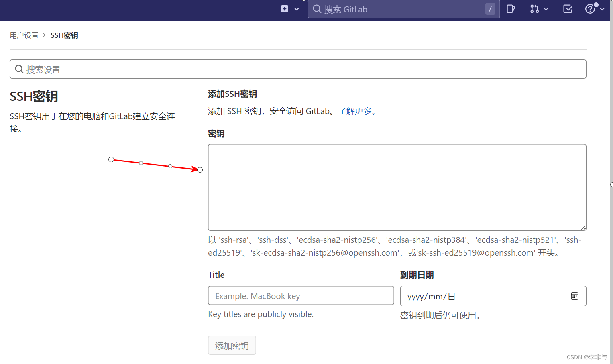Click the 添加SSH密钥 section heading

tap(232, 94)
